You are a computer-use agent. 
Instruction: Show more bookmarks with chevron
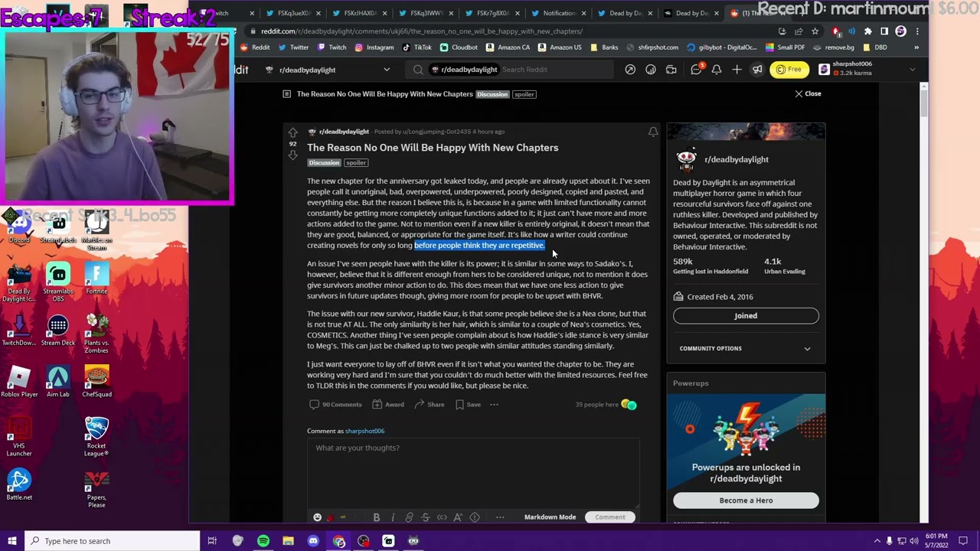pyautogui.click(x=916, y=47)
